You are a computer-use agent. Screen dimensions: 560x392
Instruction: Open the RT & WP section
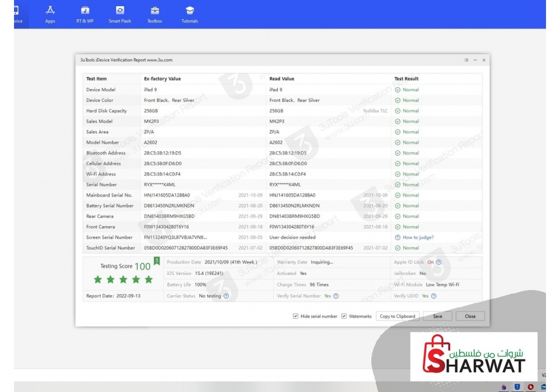[x=85, y=13]
